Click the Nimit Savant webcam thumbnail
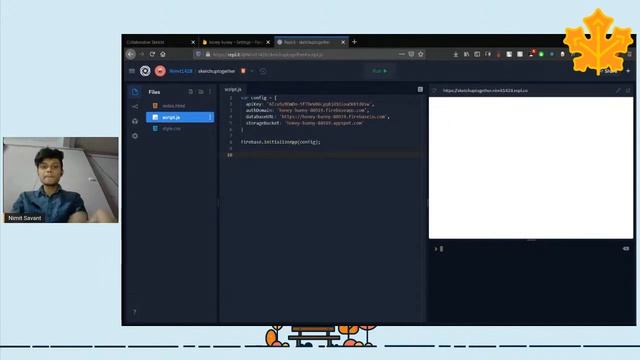Screen dimensions: 640x360 (x=61, y=180)
